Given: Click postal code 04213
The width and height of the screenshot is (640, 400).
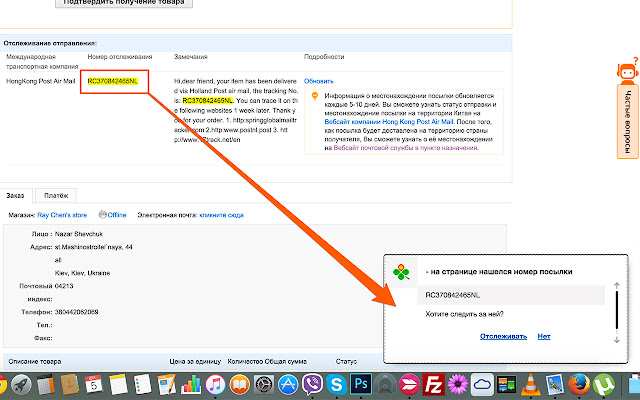Looking at the screenshot, I should tap(64, 286).
